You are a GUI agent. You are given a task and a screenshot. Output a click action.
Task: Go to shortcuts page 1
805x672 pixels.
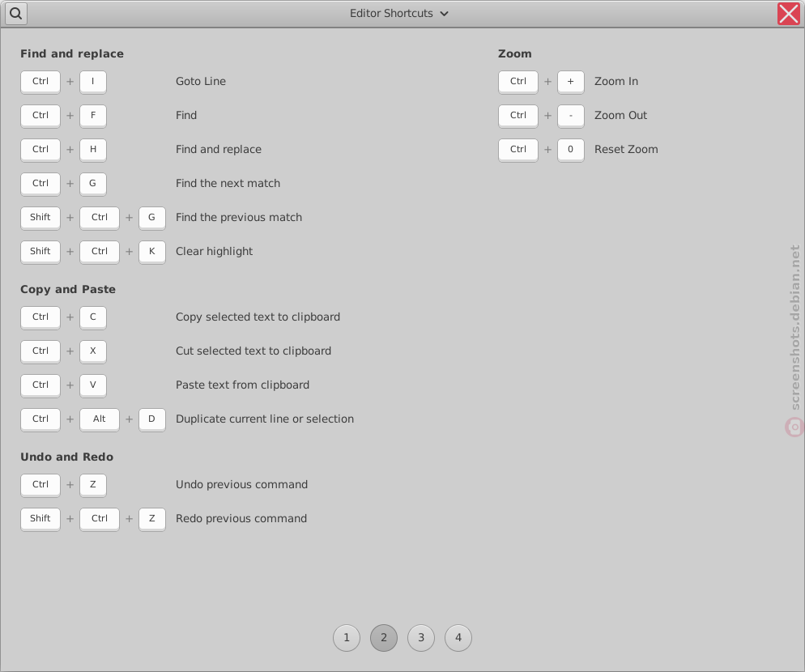pos(347,638)
